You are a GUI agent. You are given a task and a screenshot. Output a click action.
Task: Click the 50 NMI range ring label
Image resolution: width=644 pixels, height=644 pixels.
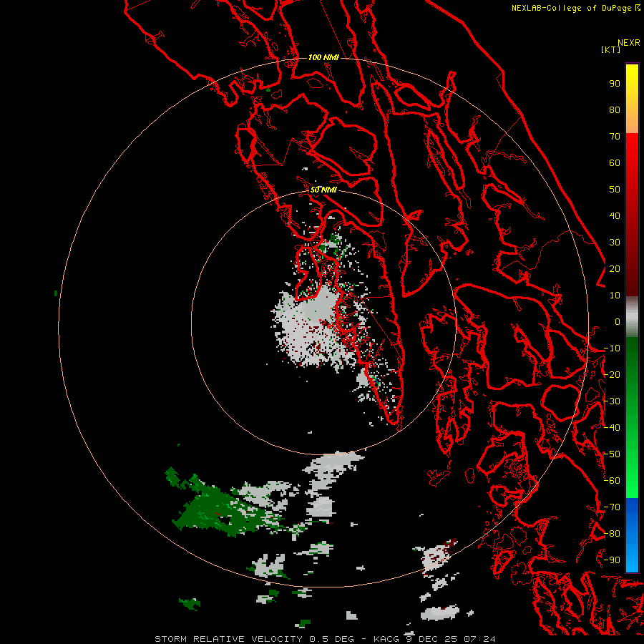coord(323,190)
